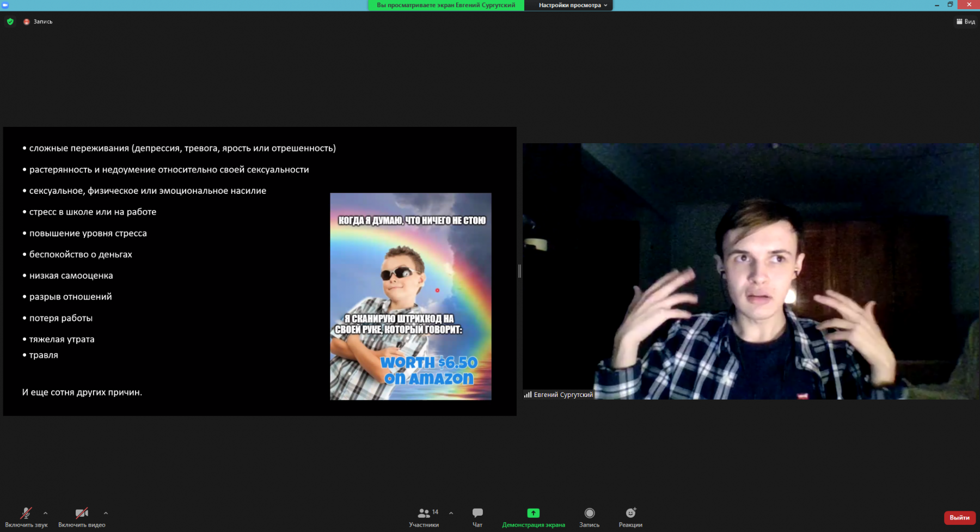
Task: Click the Запись record button in toolbar
Action: pyautogui.click(x=589, y=517)
